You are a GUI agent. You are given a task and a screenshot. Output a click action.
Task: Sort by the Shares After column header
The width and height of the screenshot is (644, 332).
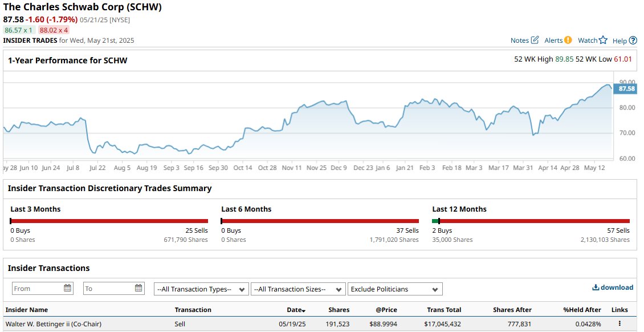[x=512, y=310]
